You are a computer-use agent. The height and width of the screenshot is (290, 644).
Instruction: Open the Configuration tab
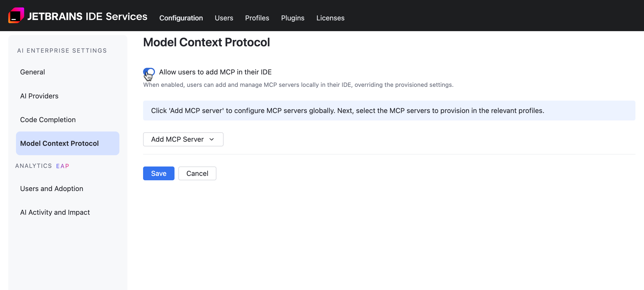pyautogui.click(x=181, y=18)
